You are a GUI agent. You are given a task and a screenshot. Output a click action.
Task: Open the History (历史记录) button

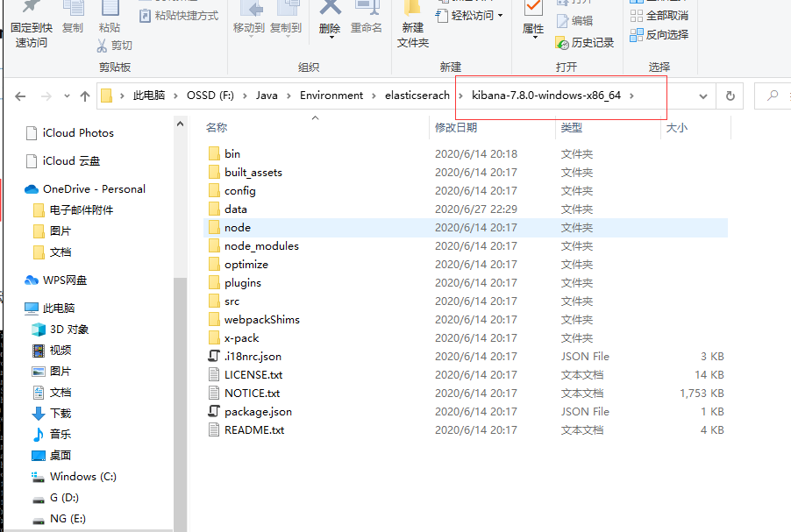pos(585,43)
